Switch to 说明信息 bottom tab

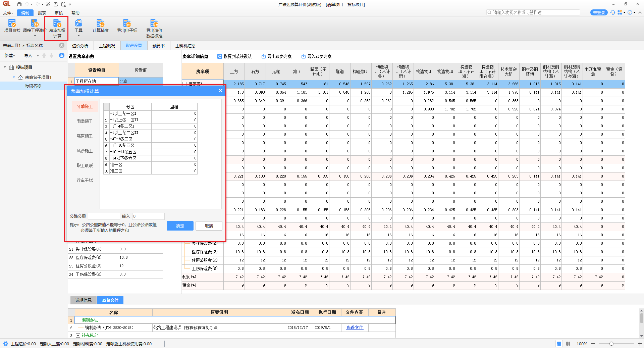tap(84, 300)
